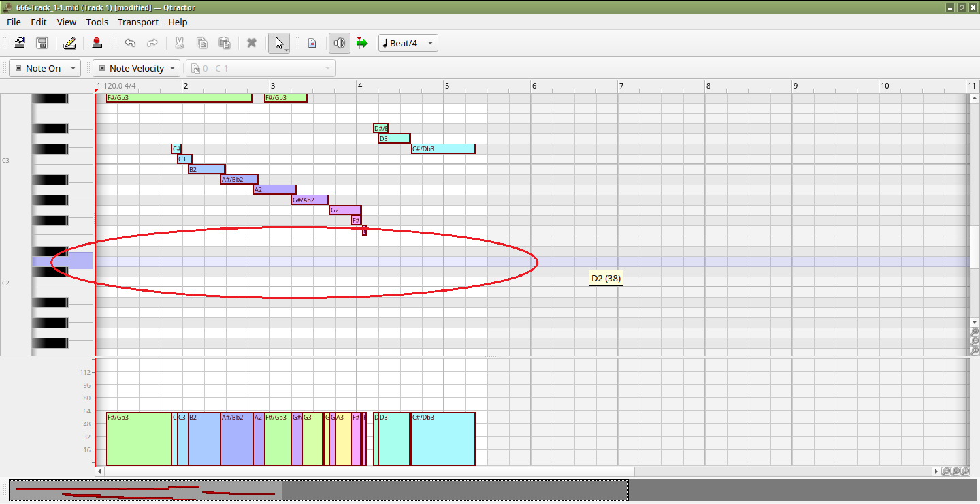
Task: Click bar 10 marker on the time ruler
Action: pos(884,86)
